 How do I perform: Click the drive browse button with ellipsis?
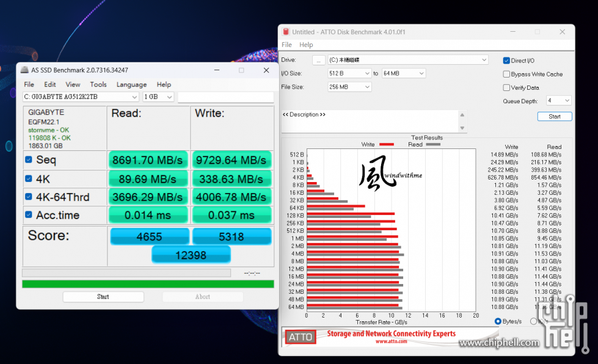318,60
